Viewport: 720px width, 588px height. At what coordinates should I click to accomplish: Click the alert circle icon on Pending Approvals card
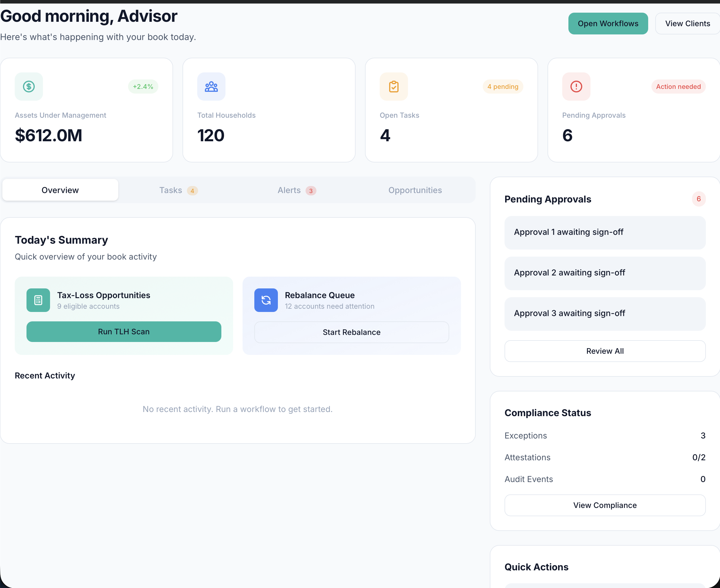point(576,86)
